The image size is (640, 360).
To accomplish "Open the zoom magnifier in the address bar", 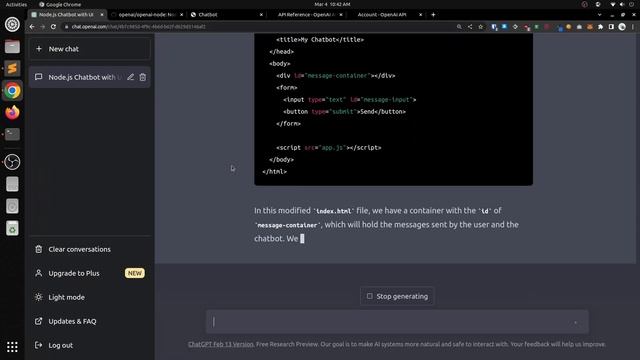I will pos(459,27).
